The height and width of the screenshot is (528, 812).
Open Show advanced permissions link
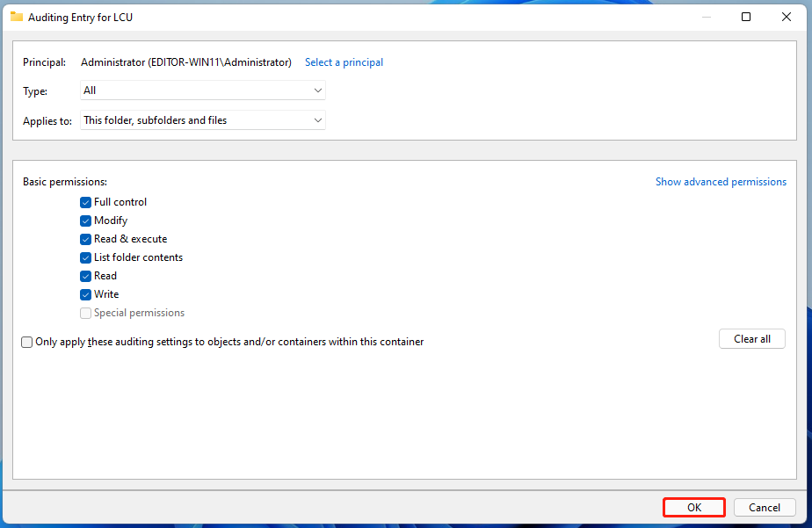click(721, 182)
